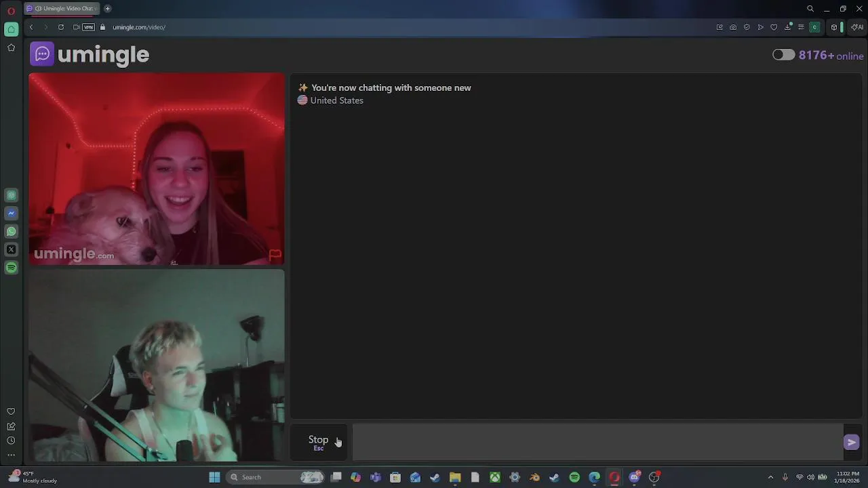Click the umingle.com/video/ address field

tap(139, 27)
